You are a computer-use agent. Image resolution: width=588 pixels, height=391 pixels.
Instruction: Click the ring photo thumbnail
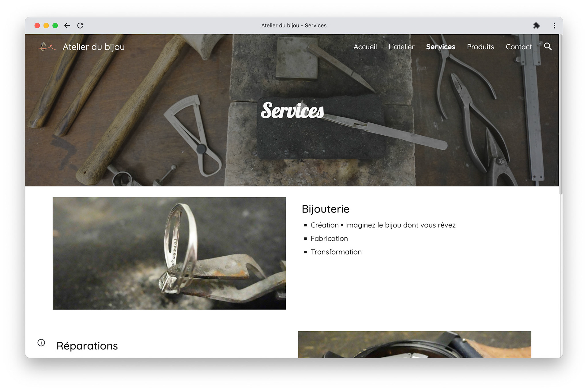tap(169, 253)
